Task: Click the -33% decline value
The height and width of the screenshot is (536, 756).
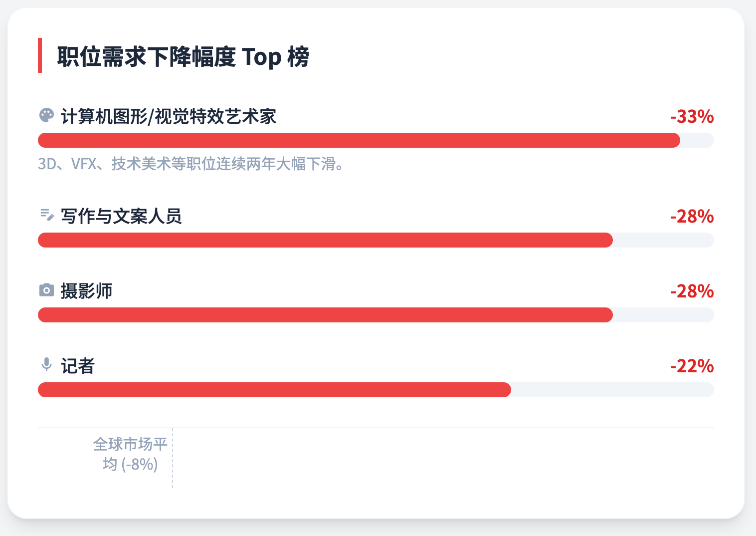Action: (692, 116)
